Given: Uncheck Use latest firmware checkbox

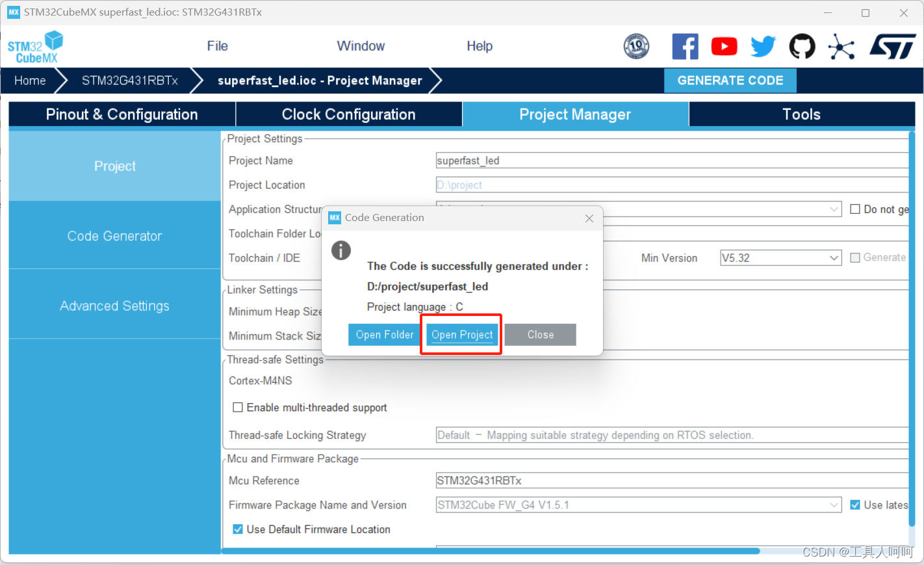Looking at the screenshot, I should click(x=855, y=505).
